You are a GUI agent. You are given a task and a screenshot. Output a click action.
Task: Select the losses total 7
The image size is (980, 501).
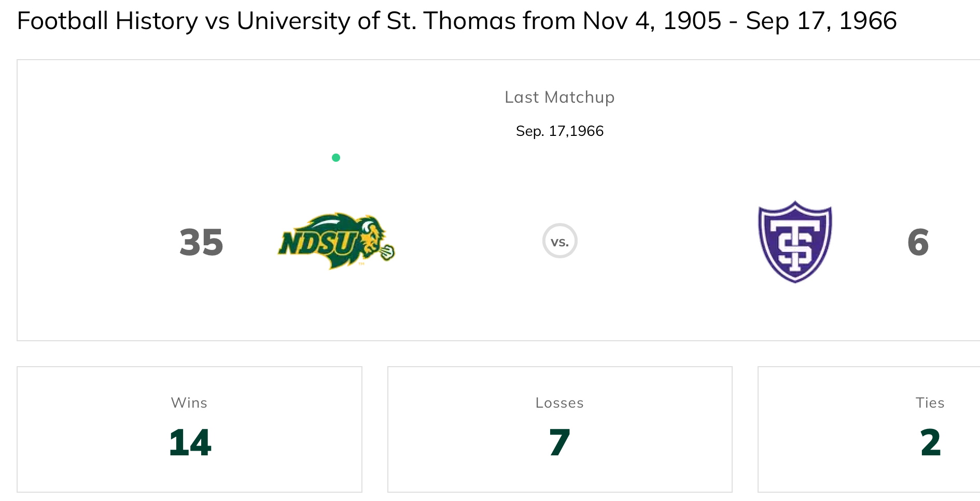click(x=559, y=443)
